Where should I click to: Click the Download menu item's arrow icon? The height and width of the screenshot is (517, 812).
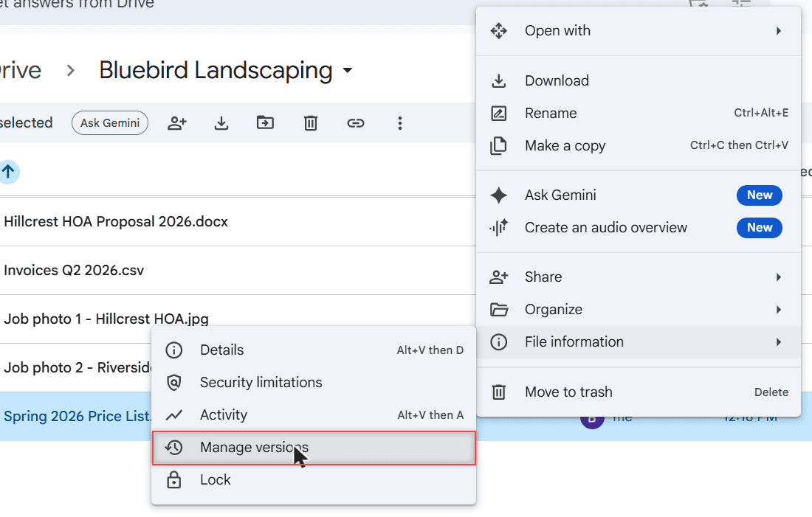499,80
